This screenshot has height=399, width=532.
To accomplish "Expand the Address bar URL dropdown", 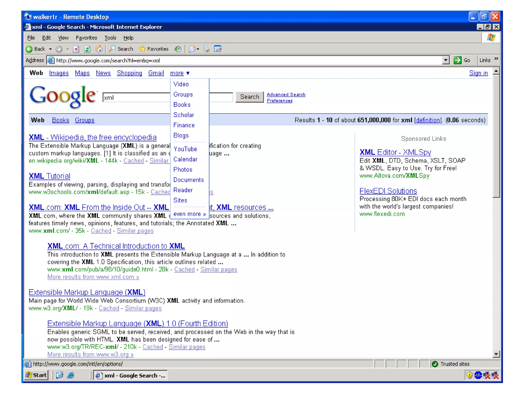I will tap(446, 60).
